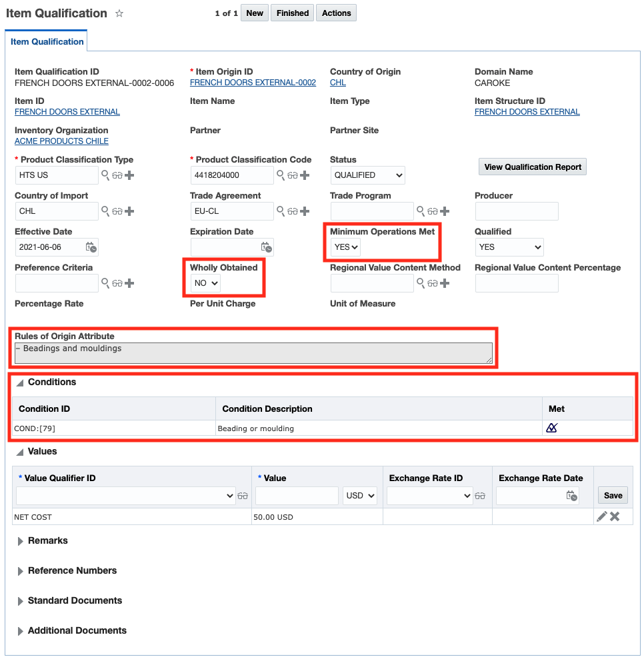Click the favorite star next to Item Qualification
This screenshot has height=661, width=644.
pyautogui.click(x=119, y=13)
